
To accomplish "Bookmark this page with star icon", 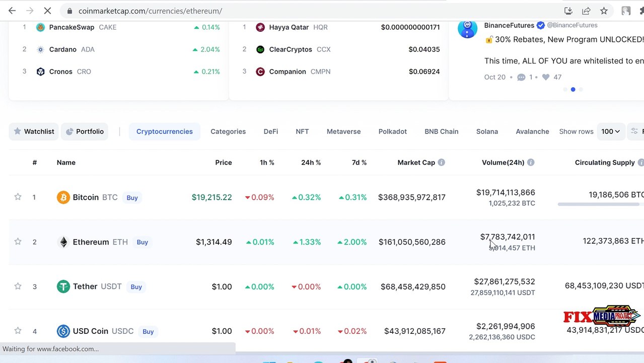I will (604, 11).
